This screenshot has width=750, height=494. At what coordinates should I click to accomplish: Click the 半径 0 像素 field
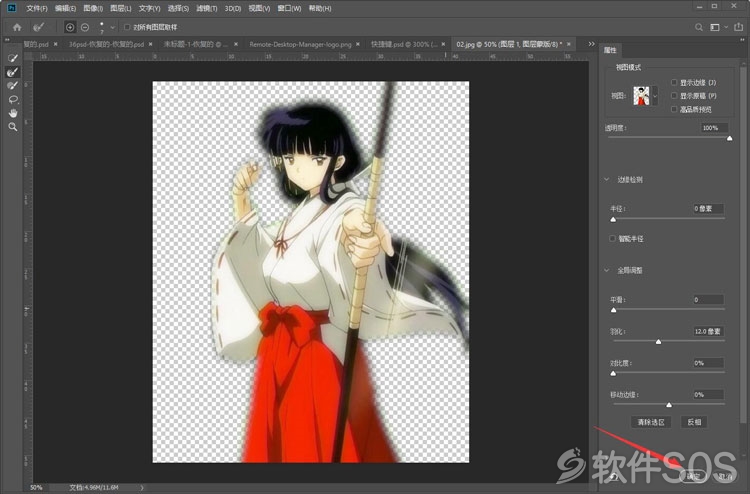click(x=708, y=209)
